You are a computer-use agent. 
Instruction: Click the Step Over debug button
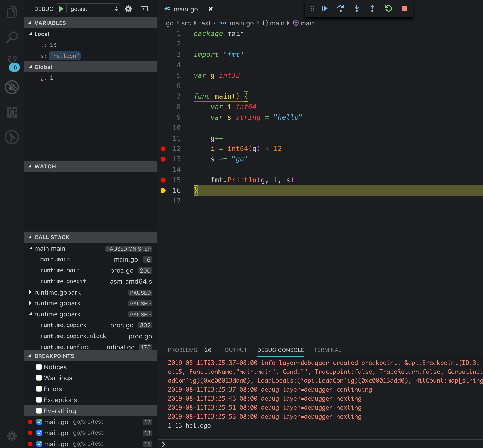pos(341,9)
